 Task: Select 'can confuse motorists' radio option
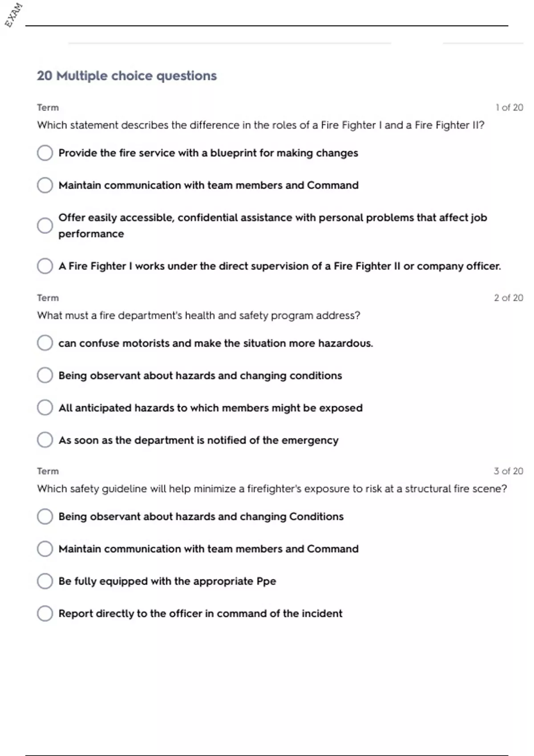(45, 343)
